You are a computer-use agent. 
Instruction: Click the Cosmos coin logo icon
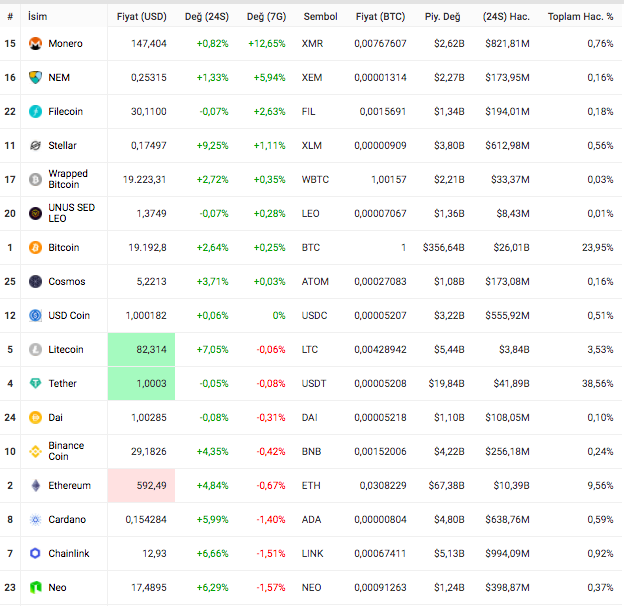35,281
